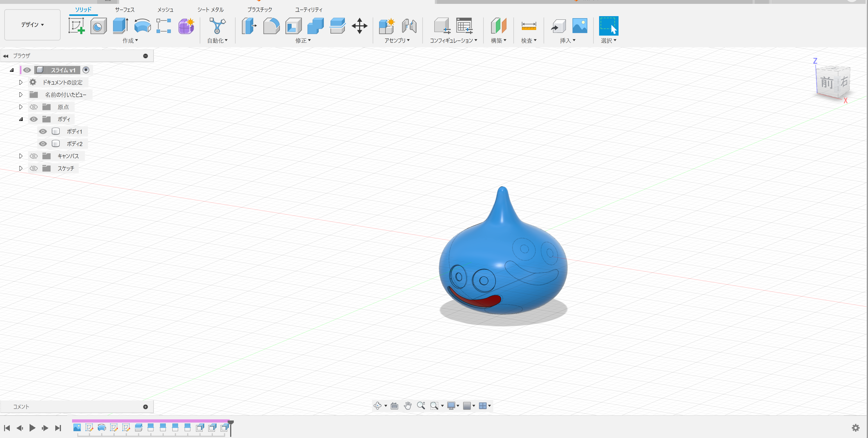Click the Automated Modeling fork icon
This screenshot has height=438, width=868.
tap(217, 26)
